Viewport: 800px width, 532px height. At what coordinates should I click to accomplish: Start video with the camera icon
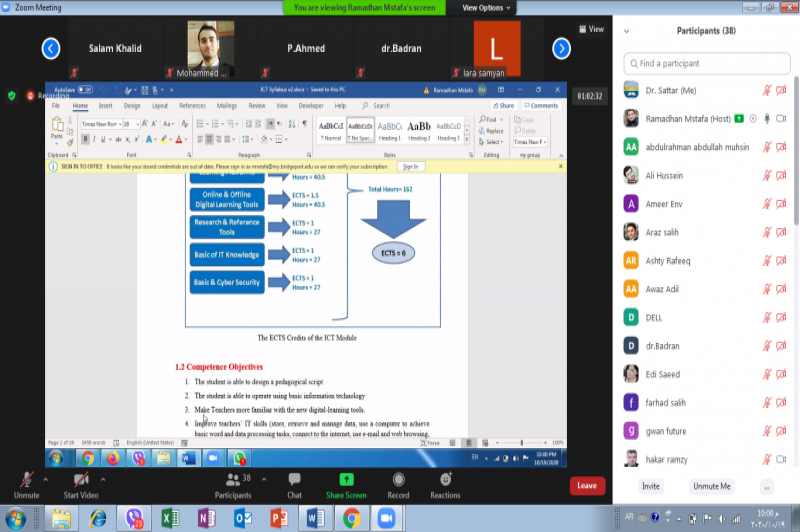pyautogui.click(x=80, y=480)
